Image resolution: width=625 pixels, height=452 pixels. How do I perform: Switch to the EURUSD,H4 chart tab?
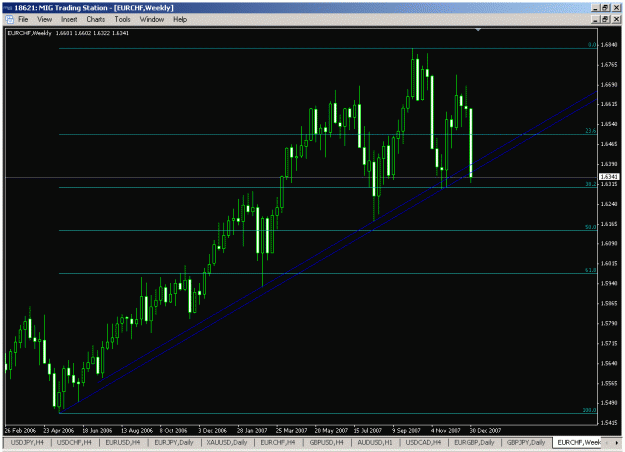coord(123,442)
